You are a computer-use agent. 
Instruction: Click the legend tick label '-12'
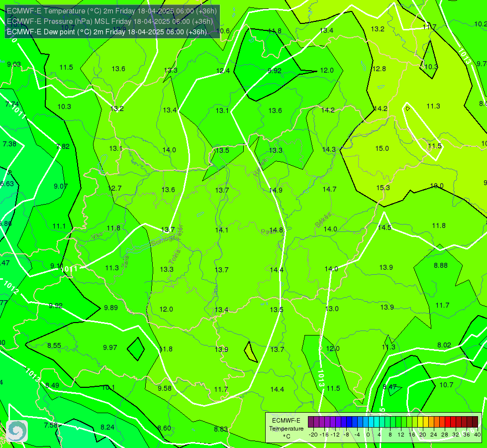pyautogui.click(x=334, y=435)
